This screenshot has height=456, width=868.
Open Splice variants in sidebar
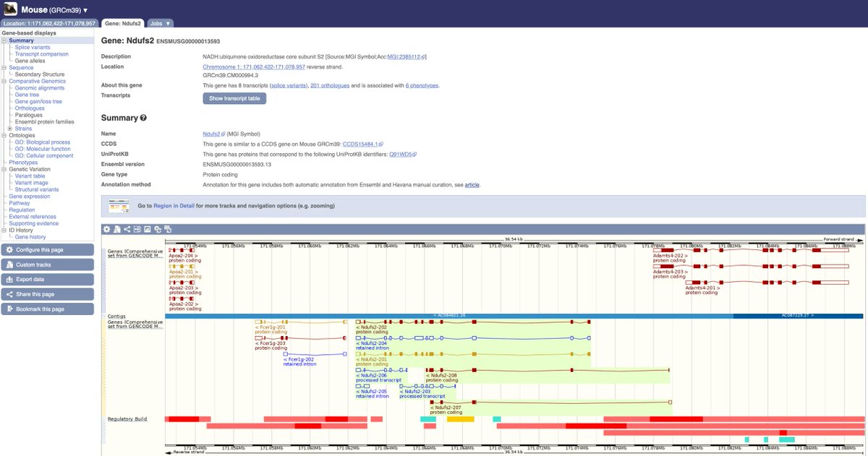click(33, 47)
